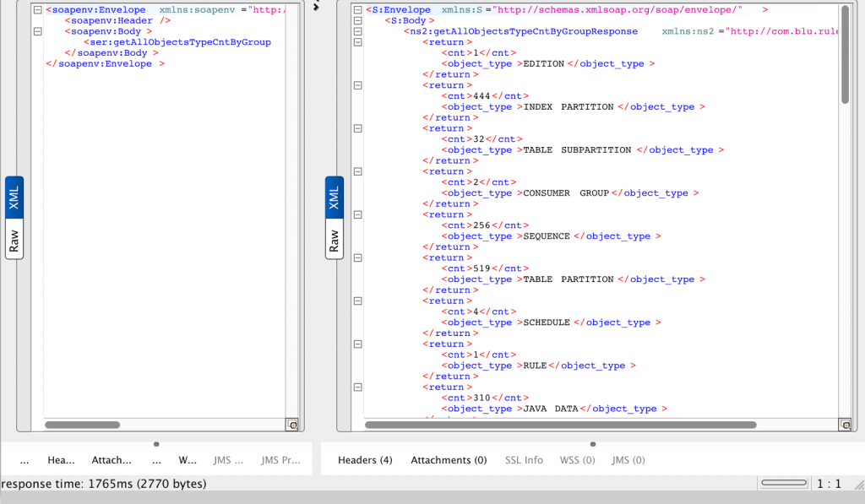This screenshot has width=865, height=504.
Task: Click the response time status text
Action: pos(104,484)
